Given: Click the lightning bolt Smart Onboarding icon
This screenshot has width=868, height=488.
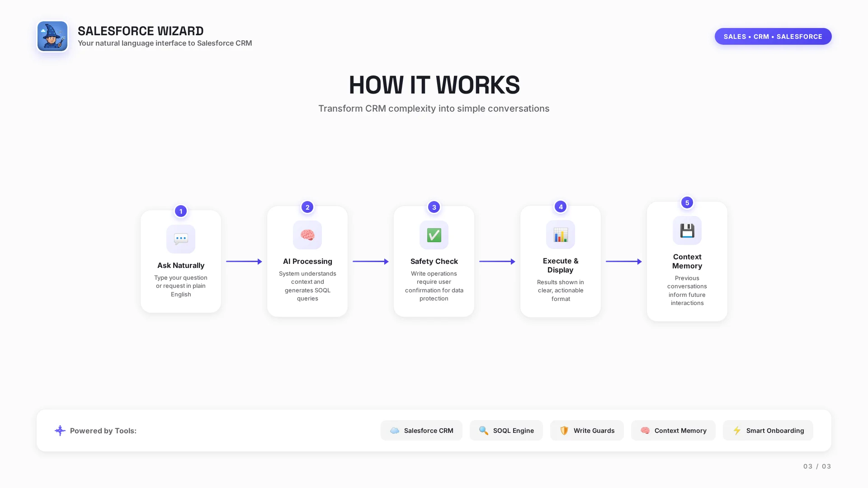Looking at the screenshot, I should (x=737, y=431).
